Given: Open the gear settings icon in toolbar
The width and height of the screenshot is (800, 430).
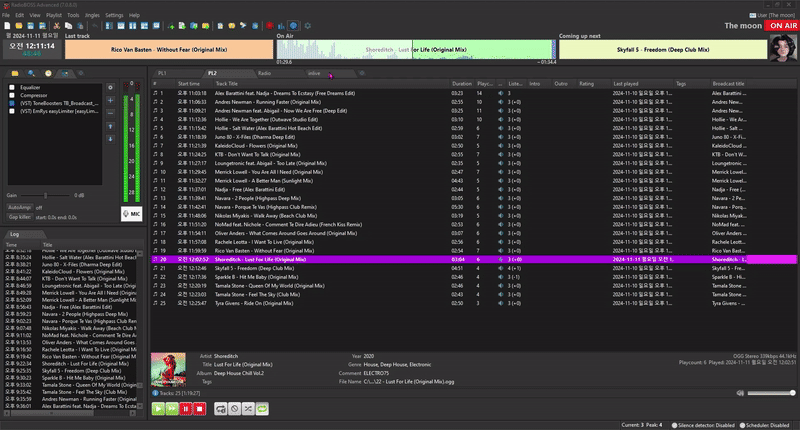Looking at the screenshot, I should pyautogui.click(x=306, y=25).
